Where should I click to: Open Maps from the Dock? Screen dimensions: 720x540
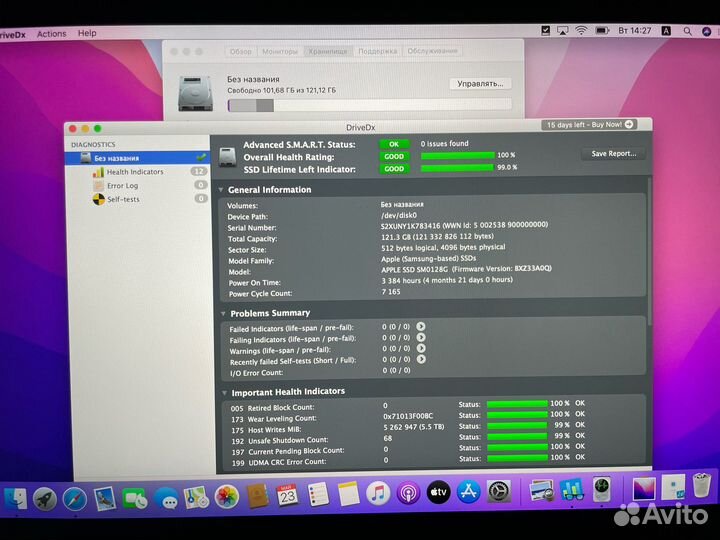(196, 498)
